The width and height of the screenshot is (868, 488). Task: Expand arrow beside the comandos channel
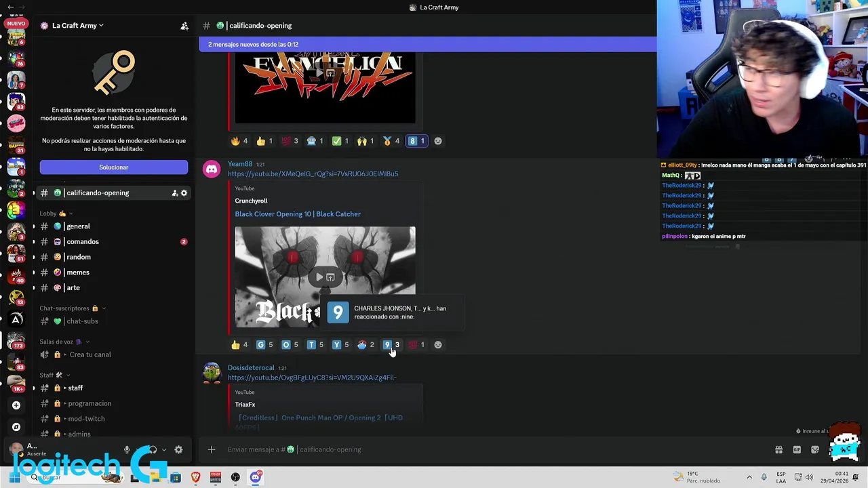coord(34,242)
